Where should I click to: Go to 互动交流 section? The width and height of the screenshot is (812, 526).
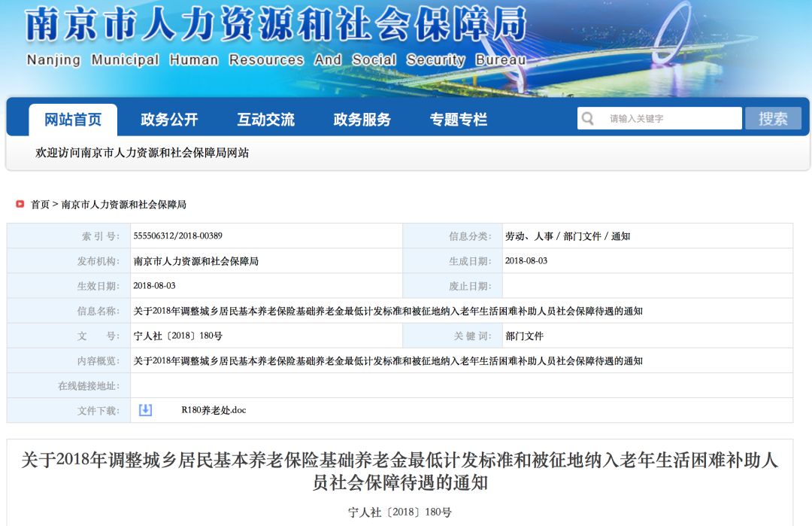(x=265, y=120)
